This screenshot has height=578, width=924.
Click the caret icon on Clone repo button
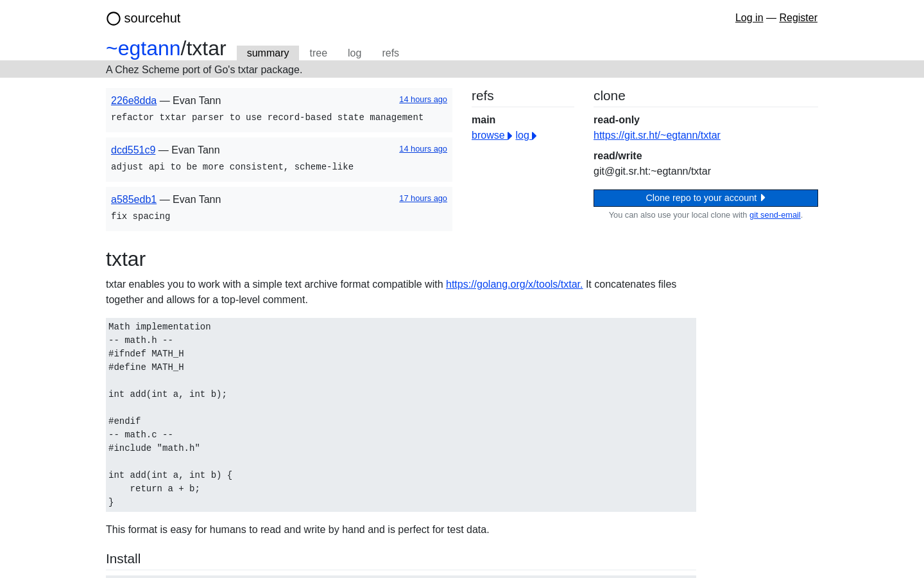click(763, 198)
